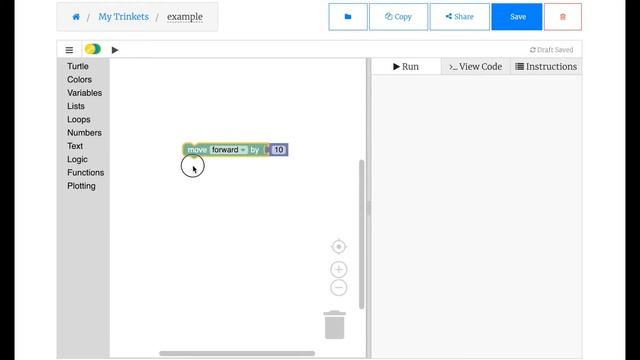Copy this trinket
The height and width of the screenshot is (360, 640).
[x=398, y=17]
